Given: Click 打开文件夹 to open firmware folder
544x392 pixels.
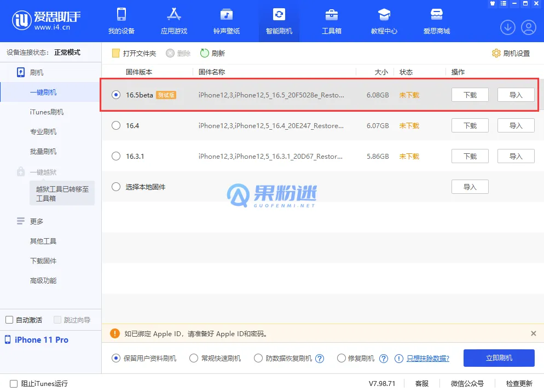Looking at the screenshot, I should (133, 53).
